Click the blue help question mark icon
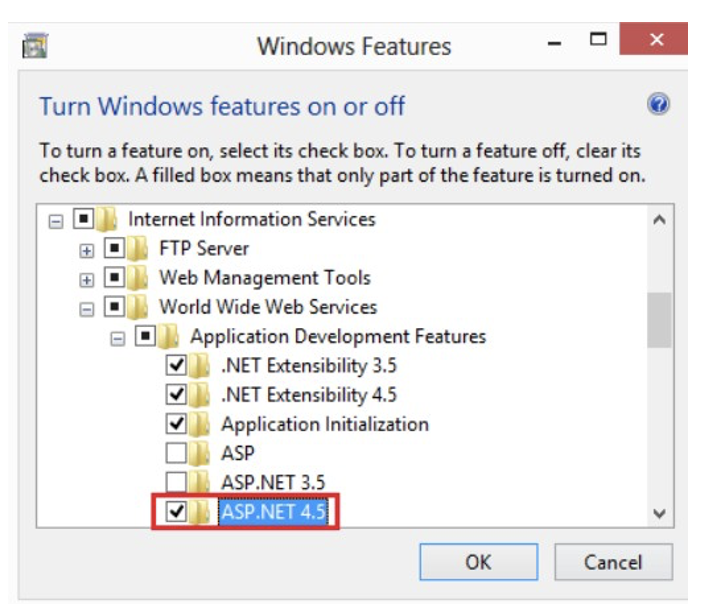The height and width of the screenshot is (606, 704). click(x=658, y=105)
